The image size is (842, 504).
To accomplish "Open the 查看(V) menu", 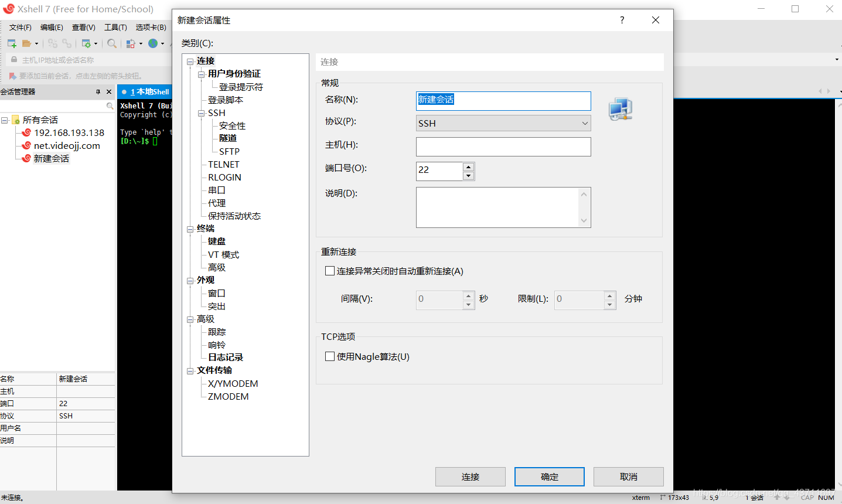I will (84, 28).
